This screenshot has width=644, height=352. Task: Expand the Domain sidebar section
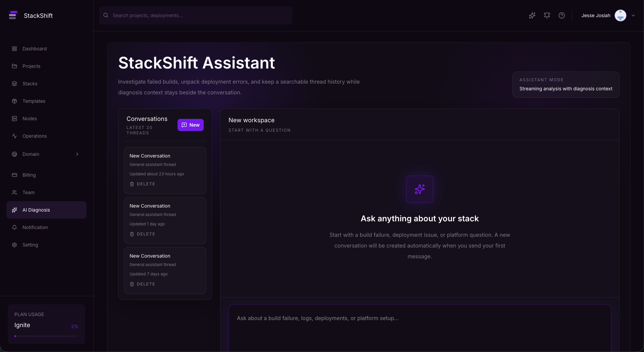(77, 154)
